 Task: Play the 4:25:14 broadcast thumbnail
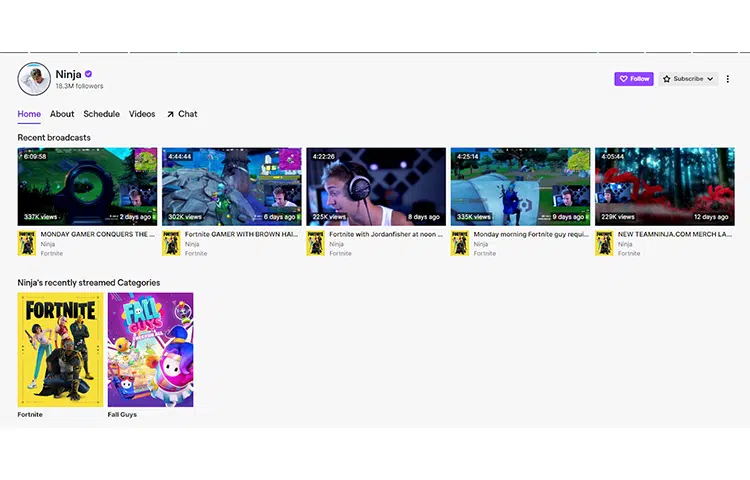pos(520,186)
